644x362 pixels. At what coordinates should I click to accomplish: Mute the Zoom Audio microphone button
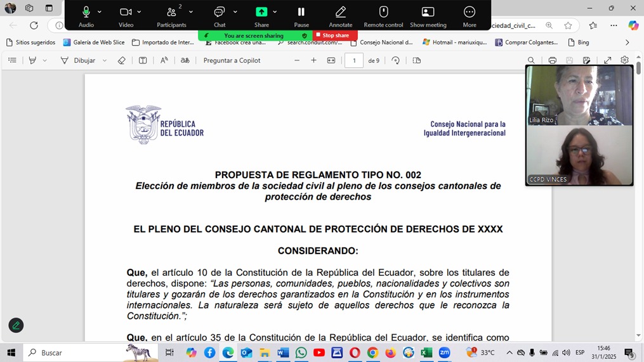[86, 16]
